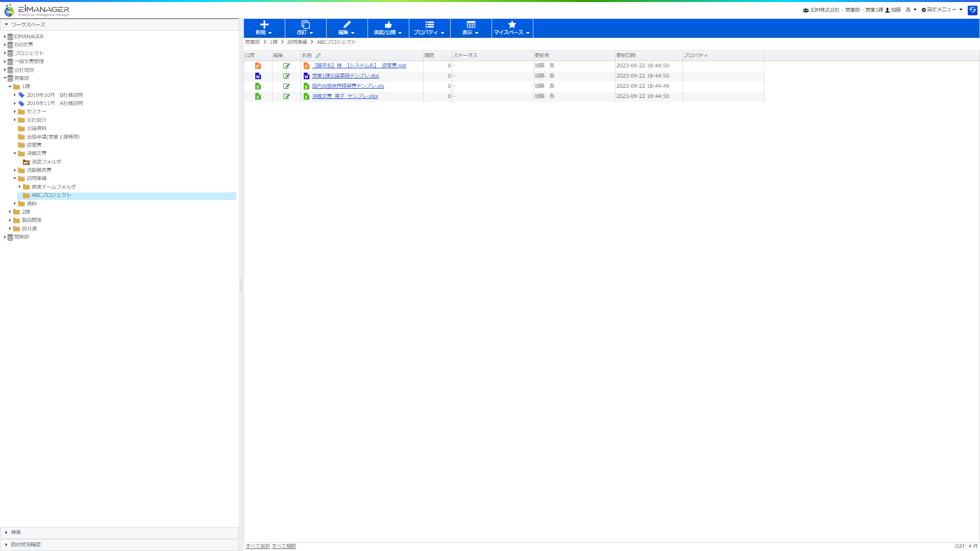The width and height of the screenshot is (980, 551).
Task: Expand the 回付状況確認 panel
Action: (x=119, y=544)
